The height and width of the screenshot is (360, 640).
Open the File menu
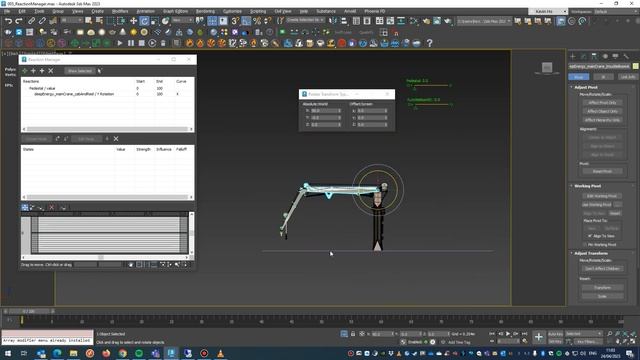pos(7,11)
